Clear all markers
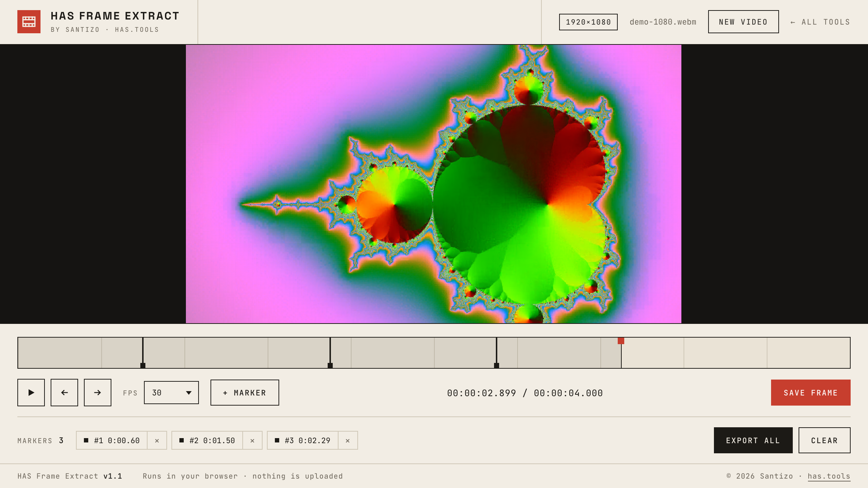This screenshot has height=488, width=868. click(x=825, y=440)
